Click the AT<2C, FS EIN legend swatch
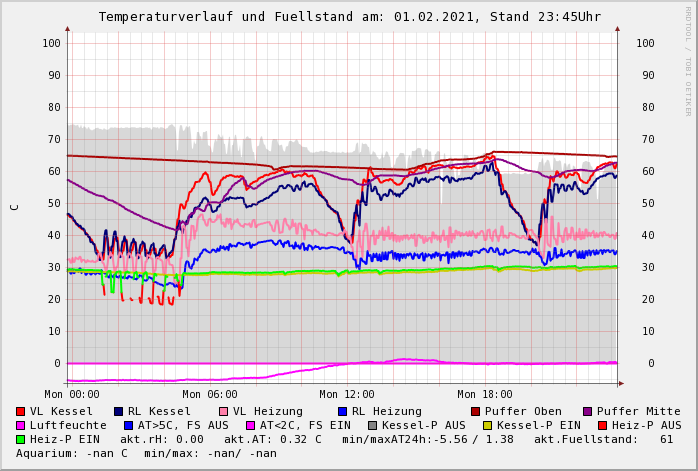 [251, 425]
